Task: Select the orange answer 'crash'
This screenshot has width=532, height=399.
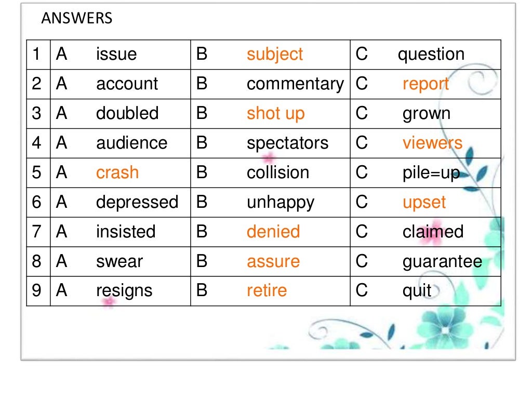Action: click(x=117, y=172)
